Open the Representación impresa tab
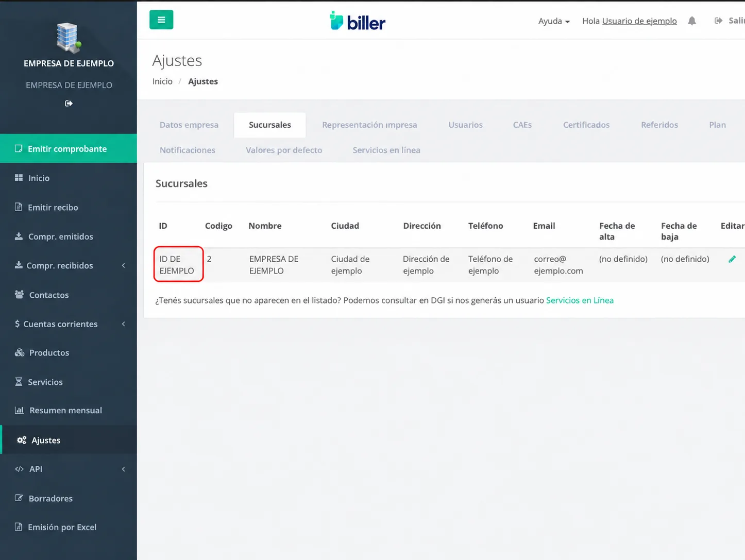The width and height of the screenshot is (745, 560). 369,125
